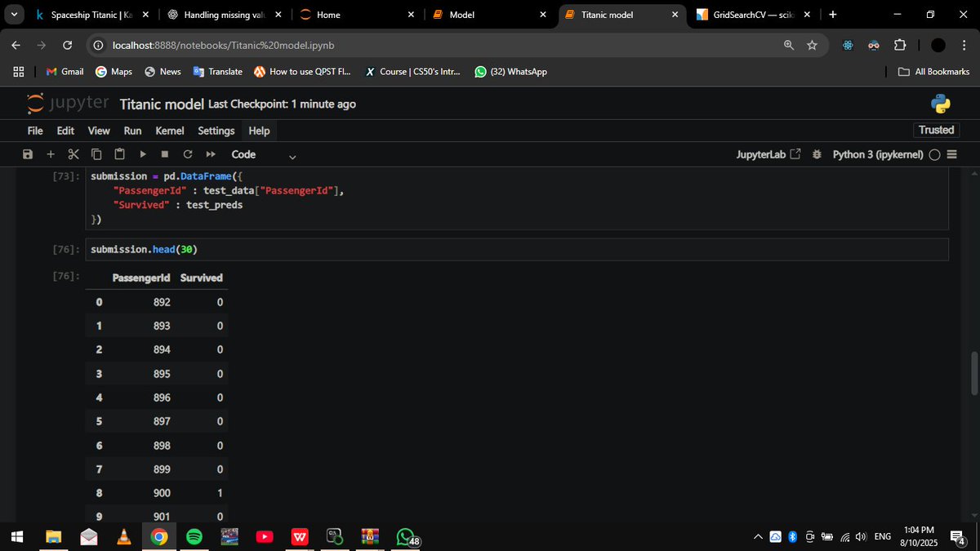980x551 pixels.
Task: Rename the notebook title Titanic model
Action: [x=162, y=104]
